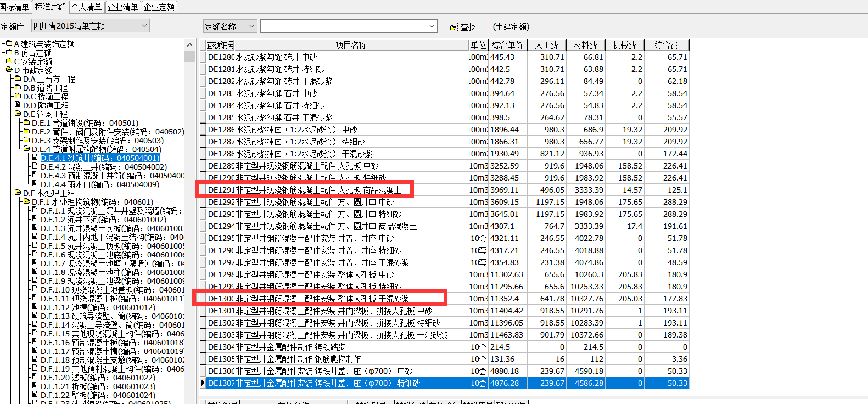Viewport: 868px width, 404px height.
Task: Select tree item D.F.1.5 沉井混凝土顶板
Action: tap(113, 246)
